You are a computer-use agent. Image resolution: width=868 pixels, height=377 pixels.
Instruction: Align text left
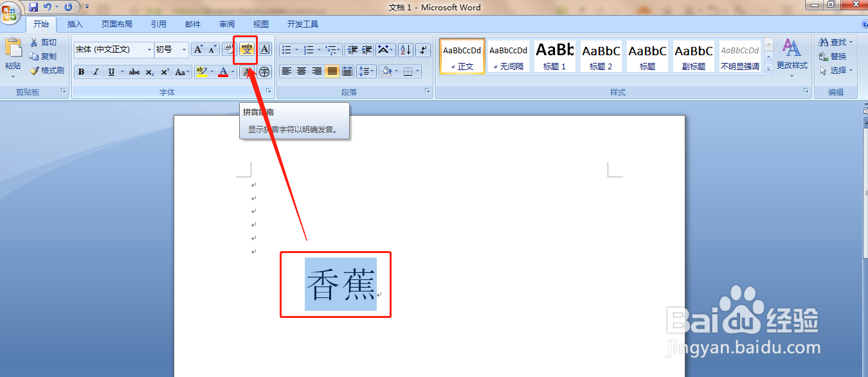287,71
